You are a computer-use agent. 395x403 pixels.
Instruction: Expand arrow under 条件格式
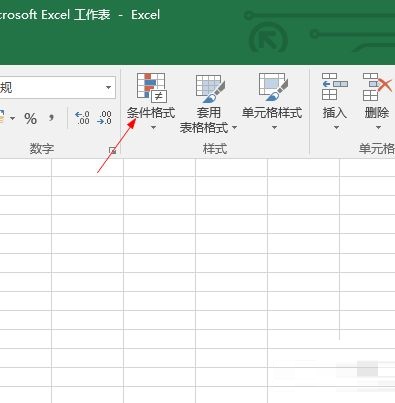coord(153,127)
